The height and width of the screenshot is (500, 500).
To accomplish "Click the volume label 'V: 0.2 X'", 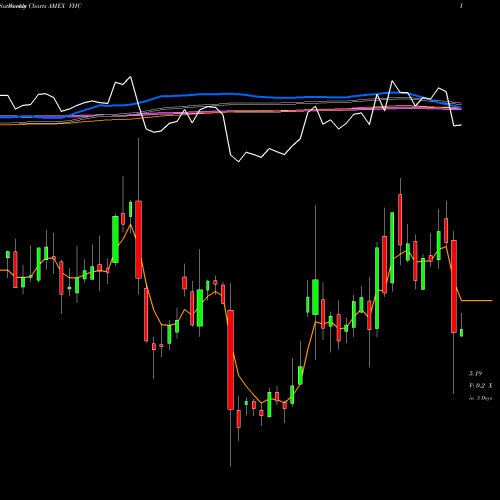I will [481, 386].
